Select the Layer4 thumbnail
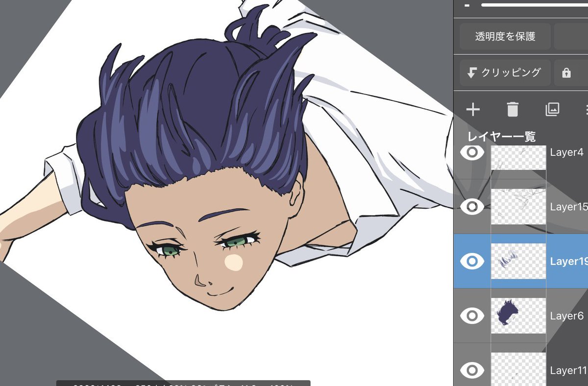The height and width of the screenshot is (386, 588). coord(518,157)
